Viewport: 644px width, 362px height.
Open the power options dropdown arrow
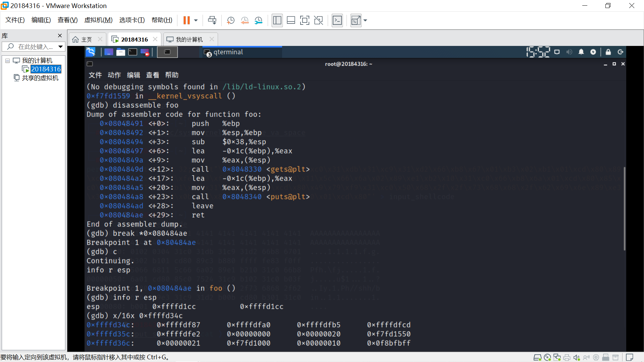pos(196,20)
